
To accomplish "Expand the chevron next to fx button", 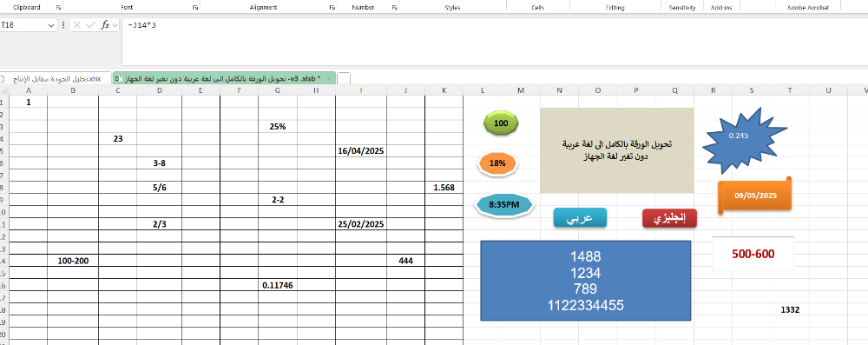I will pos(115,25).
